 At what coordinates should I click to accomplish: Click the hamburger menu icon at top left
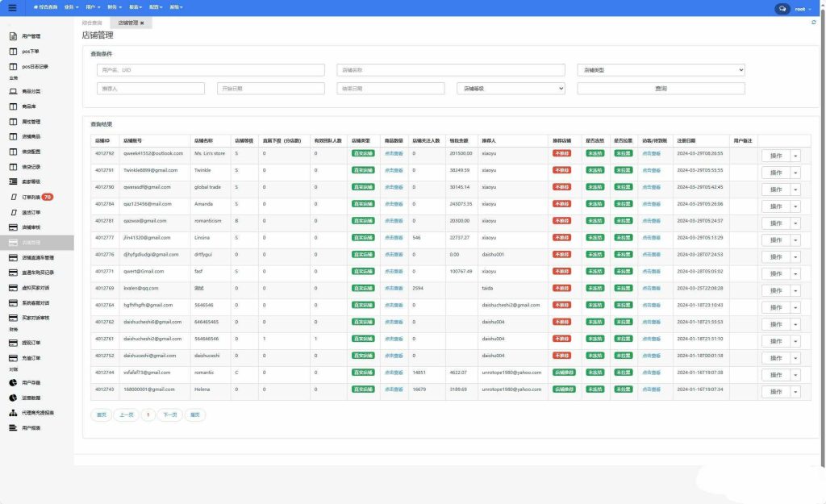click(12, 7)
